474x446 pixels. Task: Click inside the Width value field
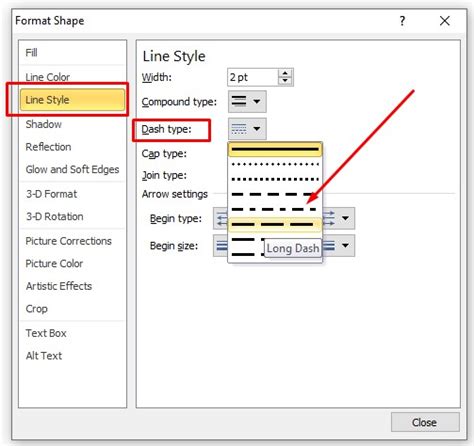coord(253,77)
